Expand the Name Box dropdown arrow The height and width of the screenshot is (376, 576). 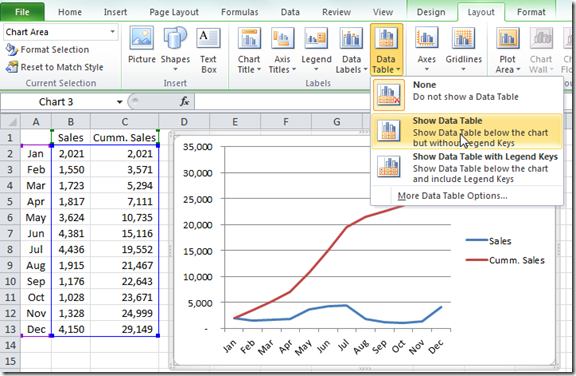(119, 102)
